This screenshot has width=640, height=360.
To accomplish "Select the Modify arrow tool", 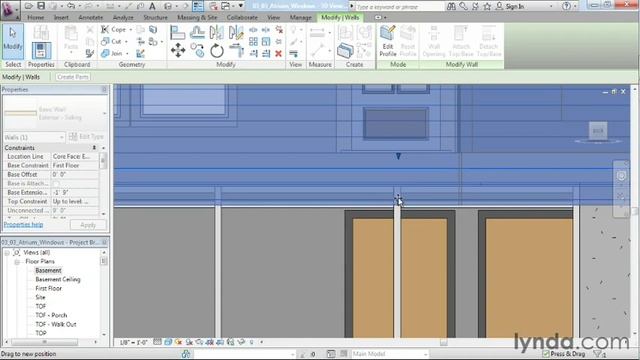I will (x=13, y=41).
